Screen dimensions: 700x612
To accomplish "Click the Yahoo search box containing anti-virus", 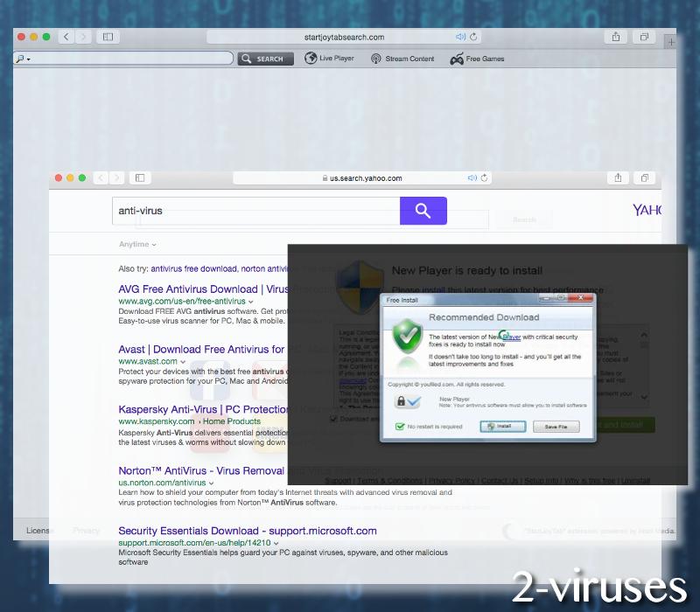I will tap(256, 211).
